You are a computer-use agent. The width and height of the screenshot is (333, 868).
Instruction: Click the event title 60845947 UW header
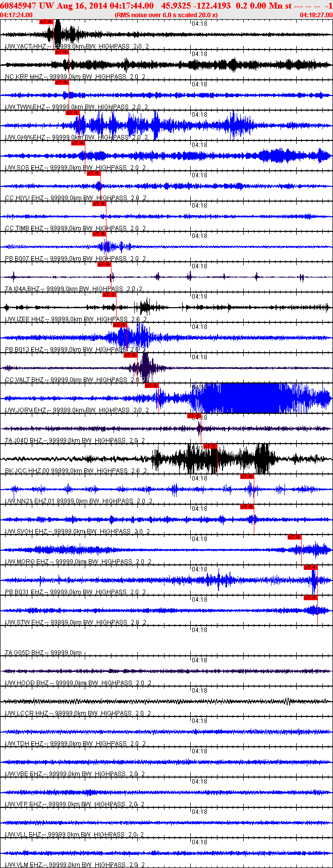[x=166, y=6]
